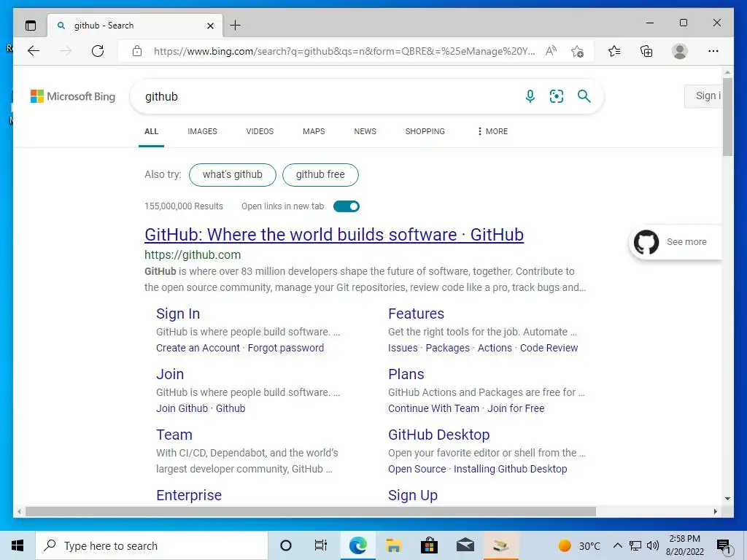Click the horizontal scrollbar right arrow
This screenshot has height=560, width=747.
[715, 511]
